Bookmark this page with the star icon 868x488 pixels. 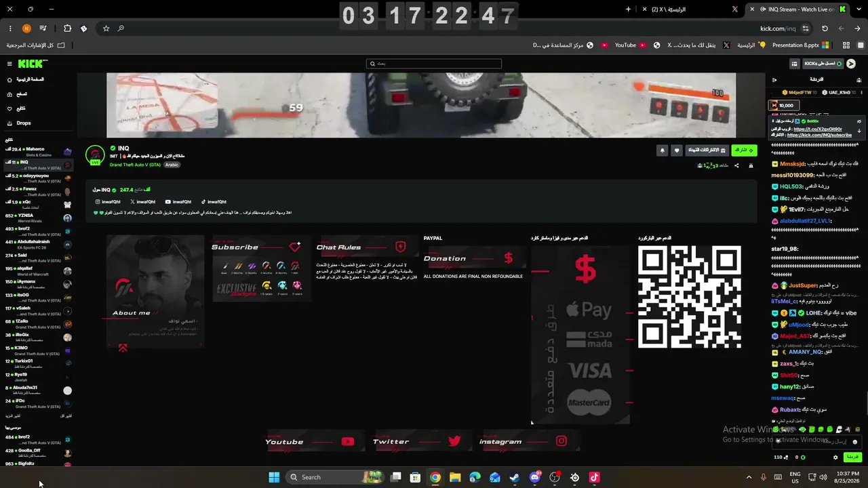pos(106,28)
